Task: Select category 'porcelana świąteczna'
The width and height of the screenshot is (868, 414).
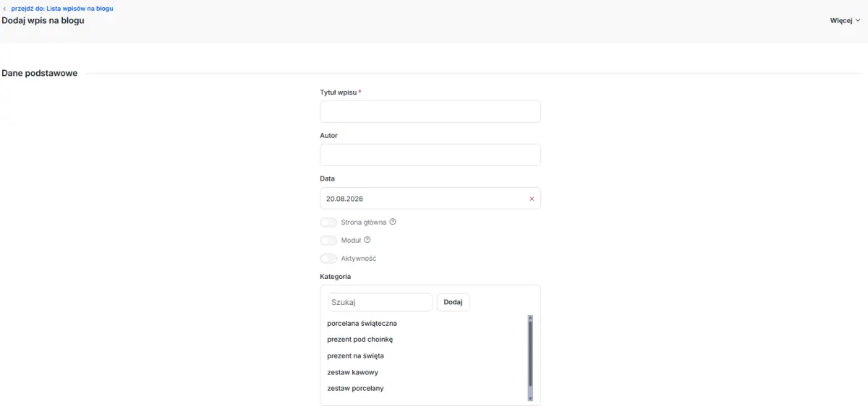Action: pos(362,323)
